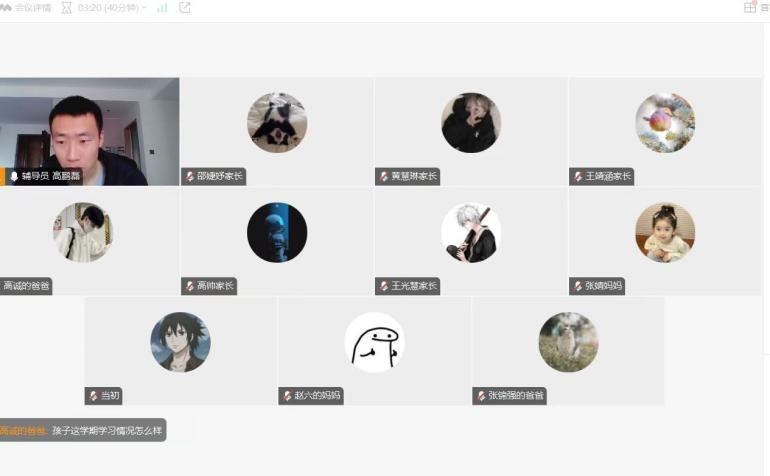Click the hourglass timer icon
Viewport: 770px width, 476px height.
pyautogui.click(x=66, y=7)
